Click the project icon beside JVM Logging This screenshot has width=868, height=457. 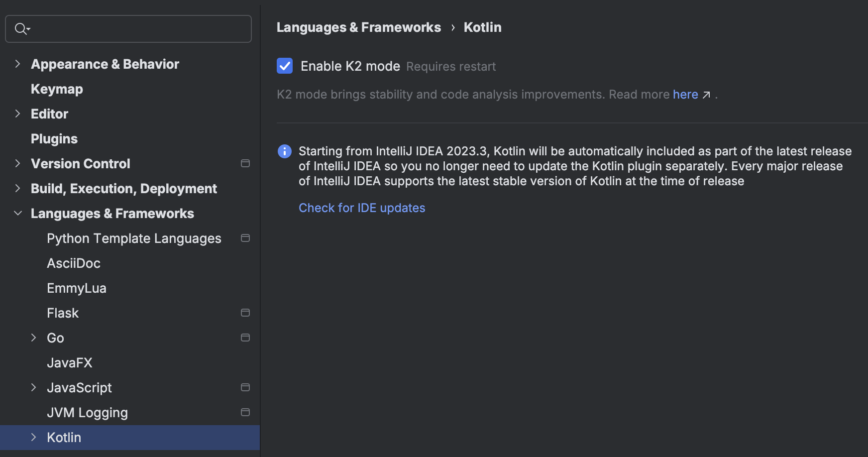(245, 412)
